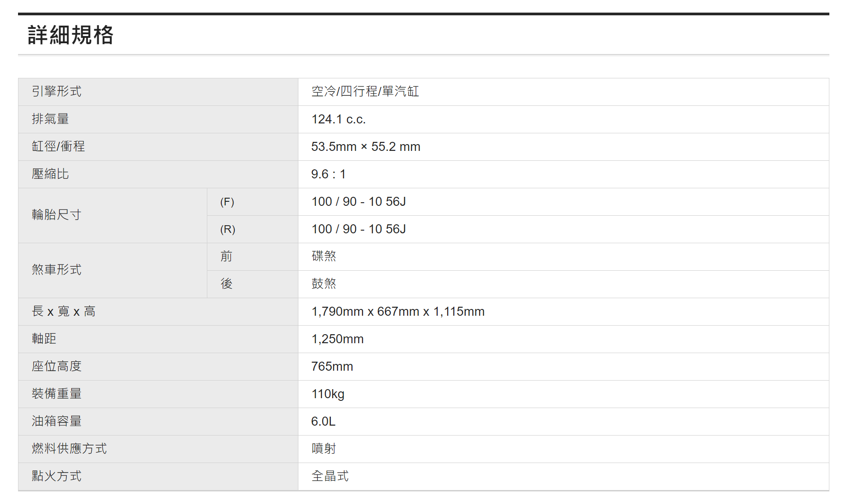851x504 pixels.
Task: Select the 輪胎尺寸 label cell
Action: pyautogui.click(x=57, y=215)
